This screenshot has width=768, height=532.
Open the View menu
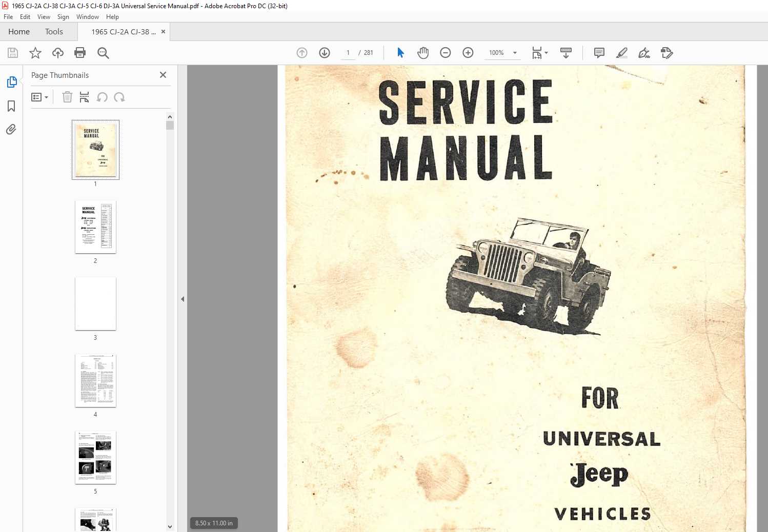pos(44,17)
